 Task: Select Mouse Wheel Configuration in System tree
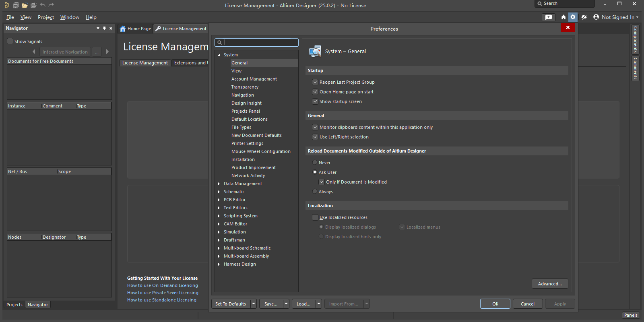261,151
